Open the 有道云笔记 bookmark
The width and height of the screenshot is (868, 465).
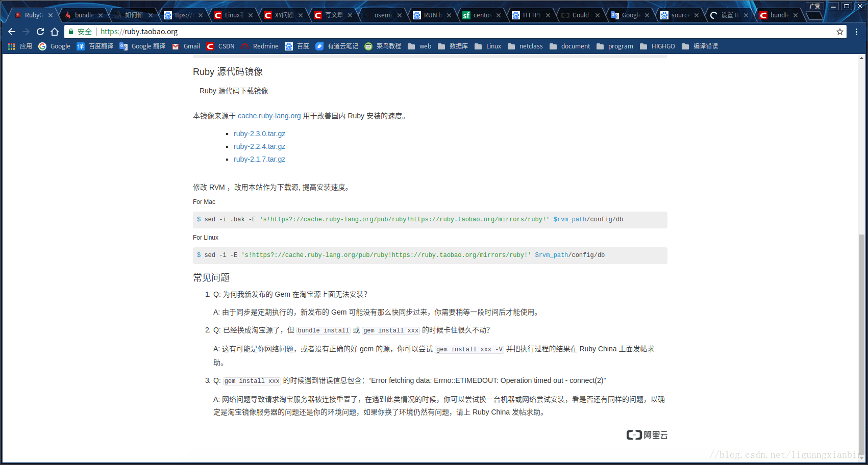[x=337, y=46]
